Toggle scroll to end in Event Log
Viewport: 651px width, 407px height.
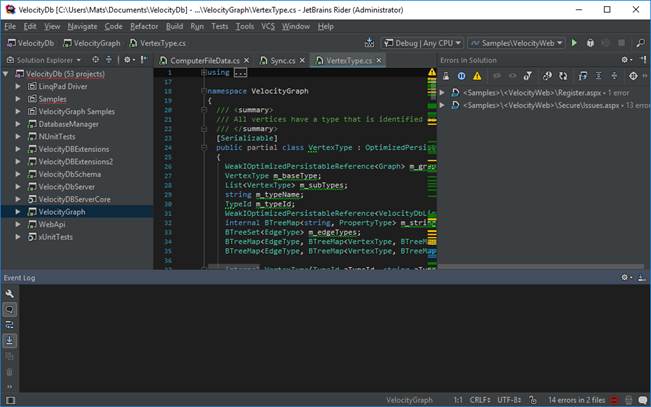click(10, 341)
